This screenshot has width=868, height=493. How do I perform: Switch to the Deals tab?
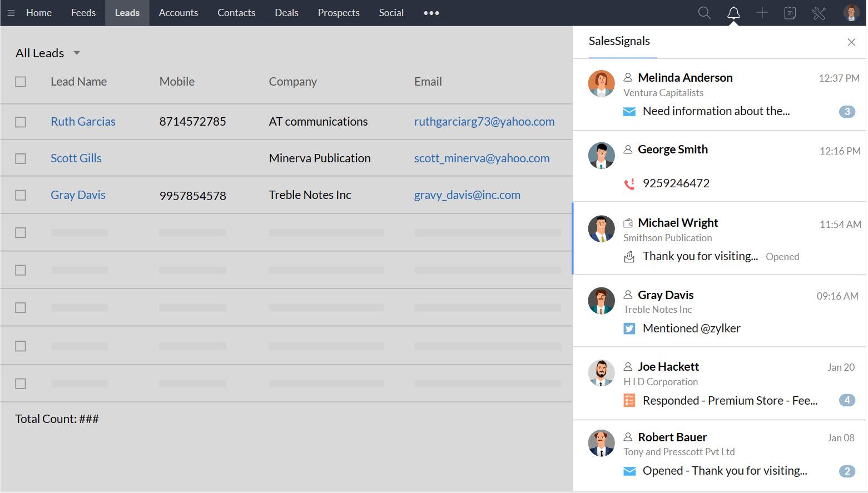(x=286, y=13)
